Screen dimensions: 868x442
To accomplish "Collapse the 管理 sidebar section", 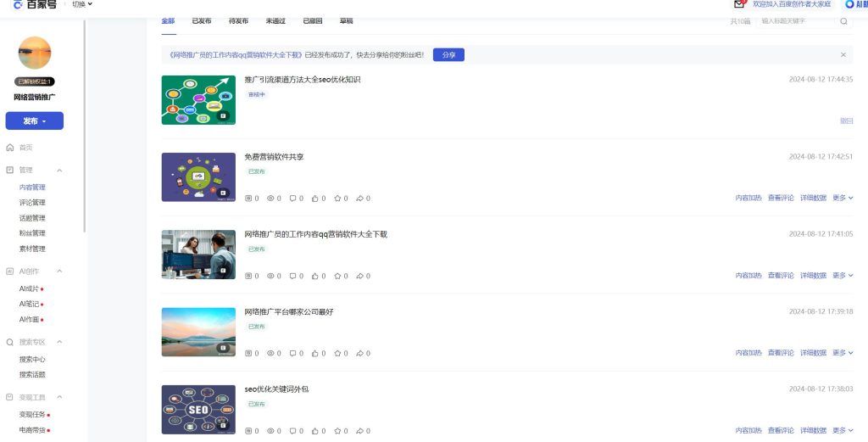I will (59, 170).
